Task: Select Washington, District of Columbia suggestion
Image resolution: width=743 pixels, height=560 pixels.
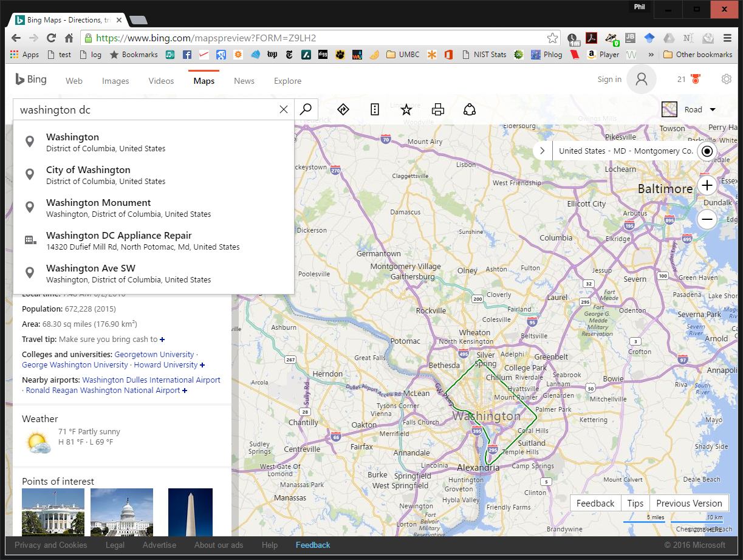Action: point(154,142)
